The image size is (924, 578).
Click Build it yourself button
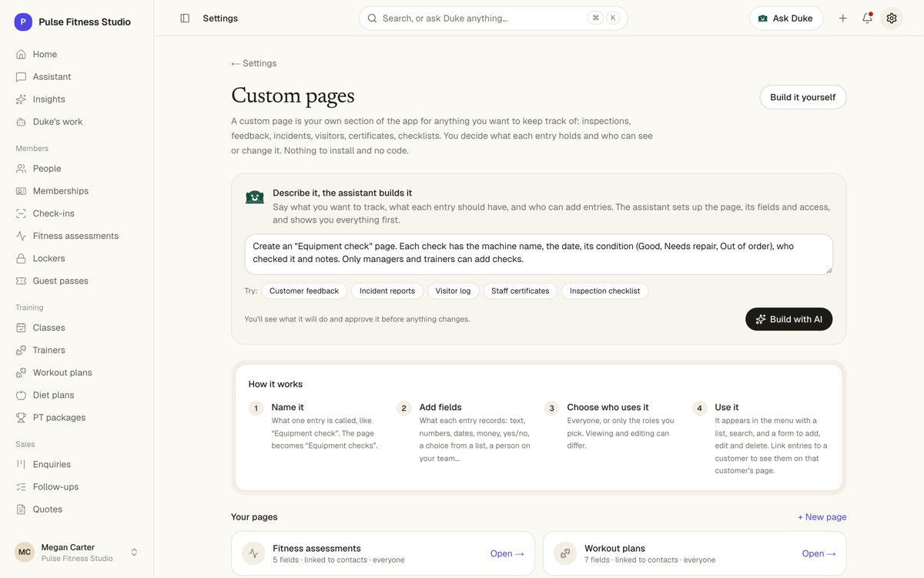click(802, 97)
